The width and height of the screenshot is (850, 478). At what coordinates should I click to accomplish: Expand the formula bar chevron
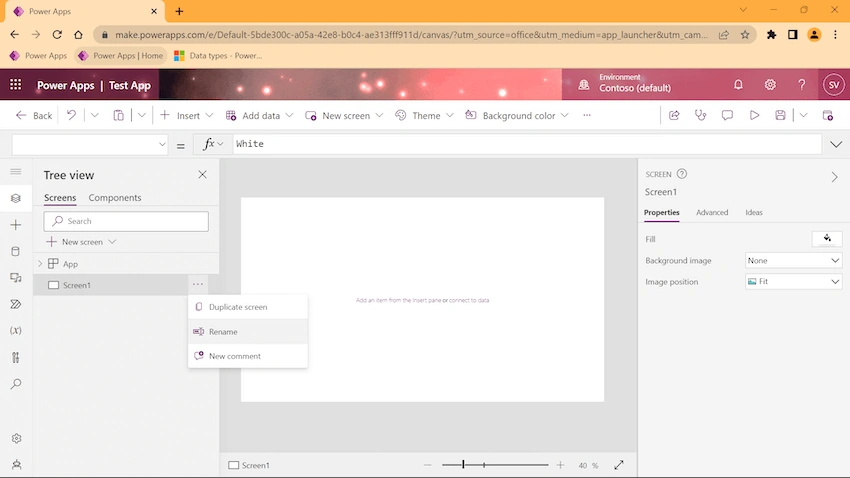(x=836, y=144)
